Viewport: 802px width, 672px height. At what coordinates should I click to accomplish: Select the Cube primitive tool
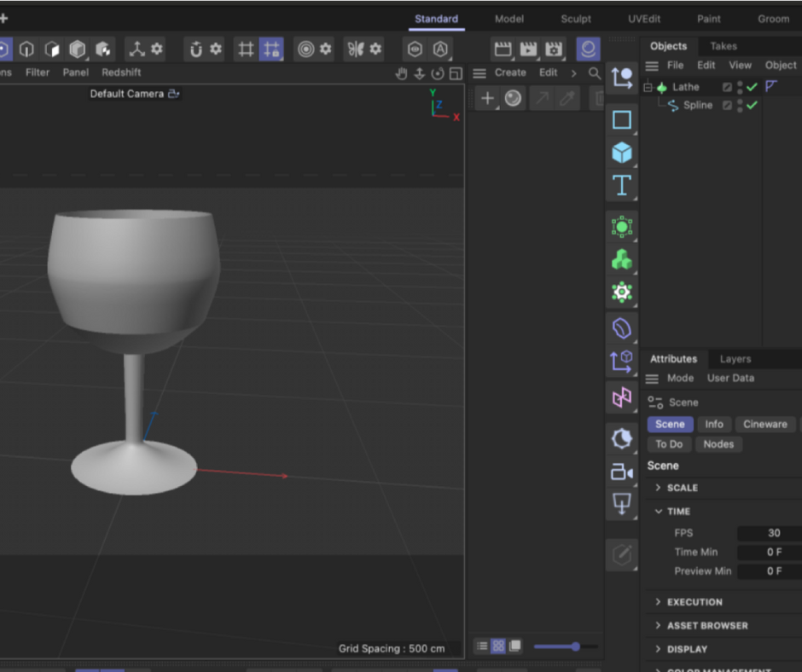pos(622,152)
